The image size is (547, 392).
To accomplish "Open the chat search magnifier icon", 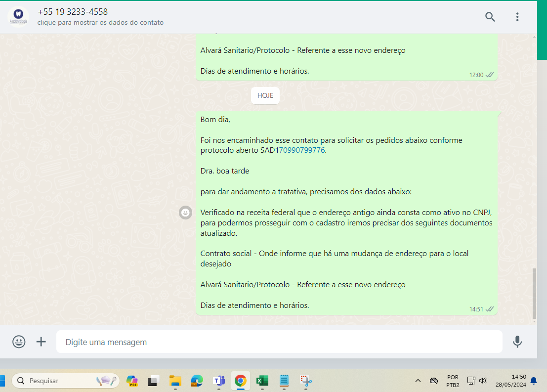I will [x=490, y=17].
